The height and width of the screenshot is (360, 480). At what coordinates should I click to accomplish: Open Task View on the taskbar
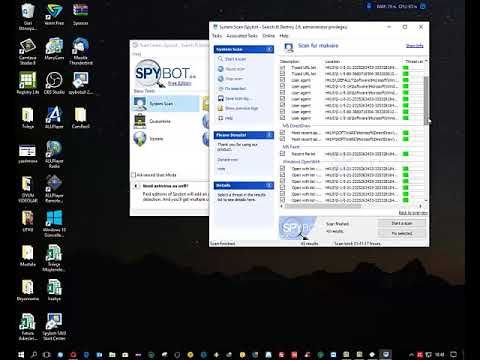[x=47, y=355]
